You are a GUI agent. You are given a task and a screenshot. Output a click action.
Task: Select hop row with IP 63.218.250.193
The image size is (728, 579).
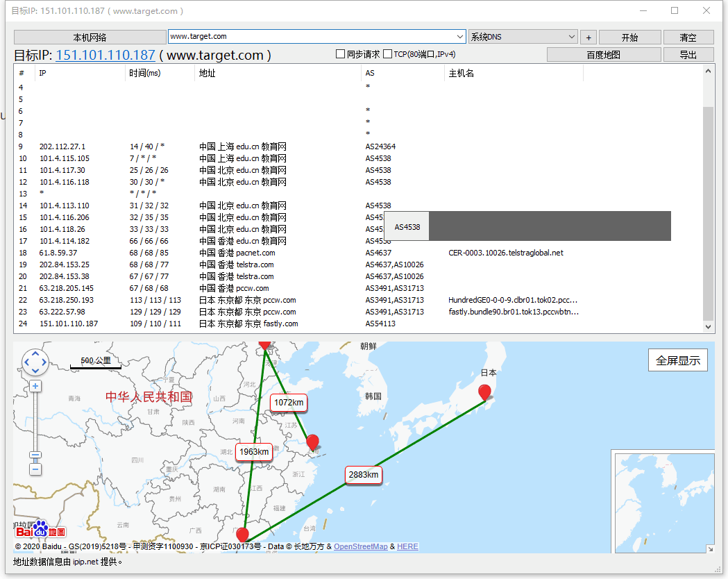click(x=358, y=300)
